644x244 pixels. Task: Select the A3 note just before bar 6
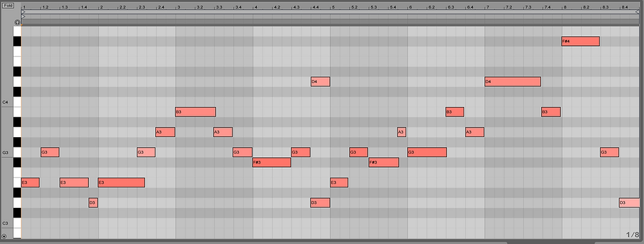(x=402, y=132)
